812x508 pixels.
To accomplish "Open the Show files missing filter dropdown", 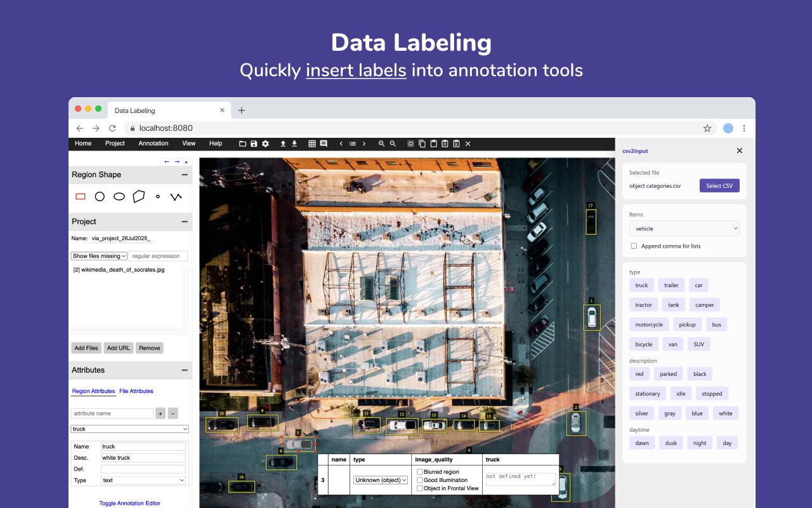I will (x=98, y=256).
